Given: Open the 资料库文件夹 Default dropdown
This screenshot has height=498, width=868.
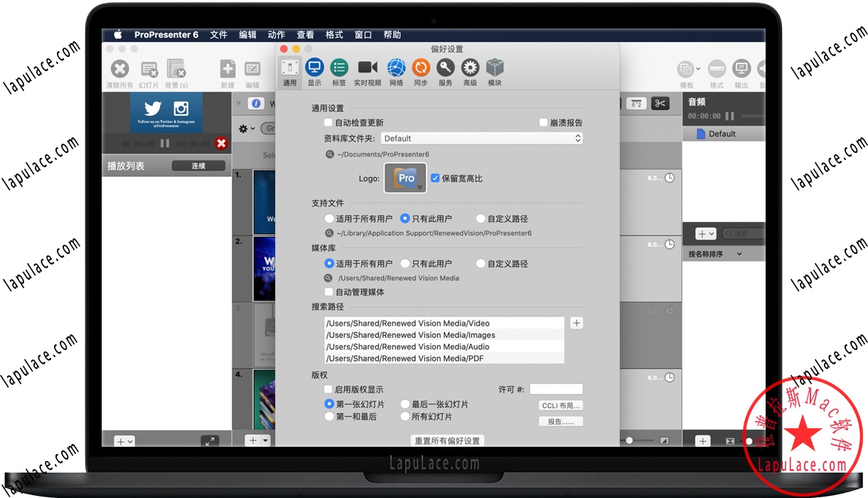Looking at the screenshot, I should (481, 139).
